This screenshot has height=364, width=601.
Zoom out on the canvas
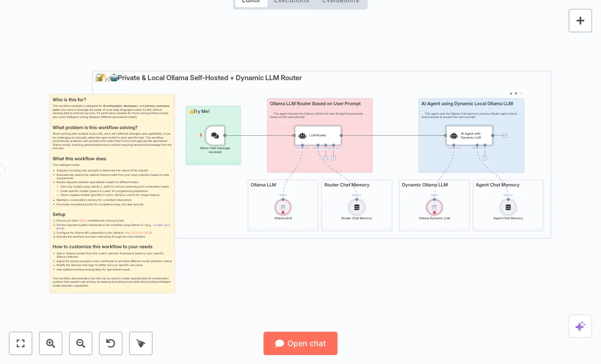81,343
